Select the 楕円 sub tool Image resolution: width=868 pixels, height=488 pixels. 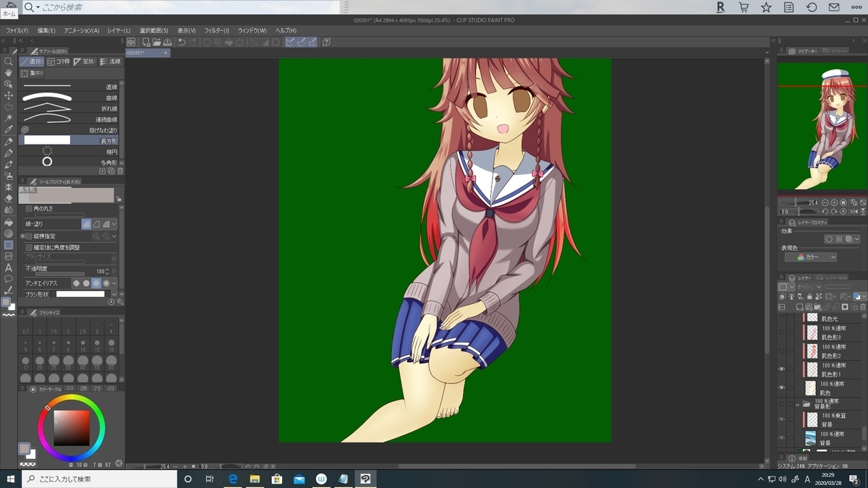coord(69,152)
